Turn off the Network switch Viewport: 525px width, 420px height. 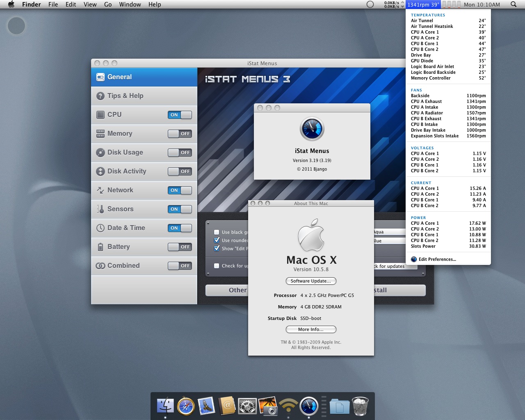(x=180, y=190)
